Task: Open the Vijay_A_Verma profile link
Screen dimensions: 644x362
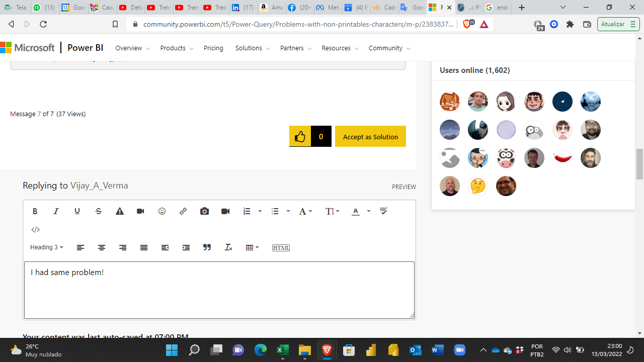Action: [99, 186]
